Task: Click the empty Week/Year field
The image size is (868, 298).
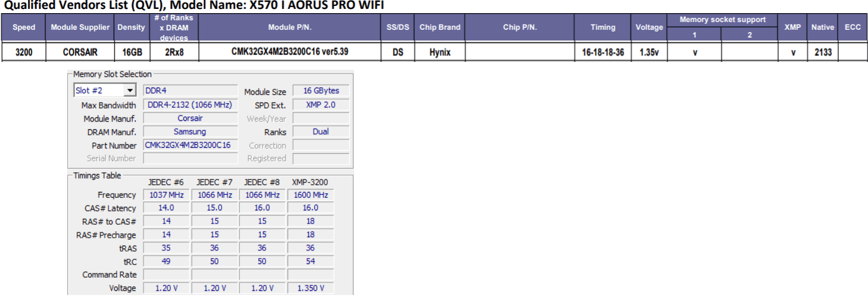Action: (321, 118)
